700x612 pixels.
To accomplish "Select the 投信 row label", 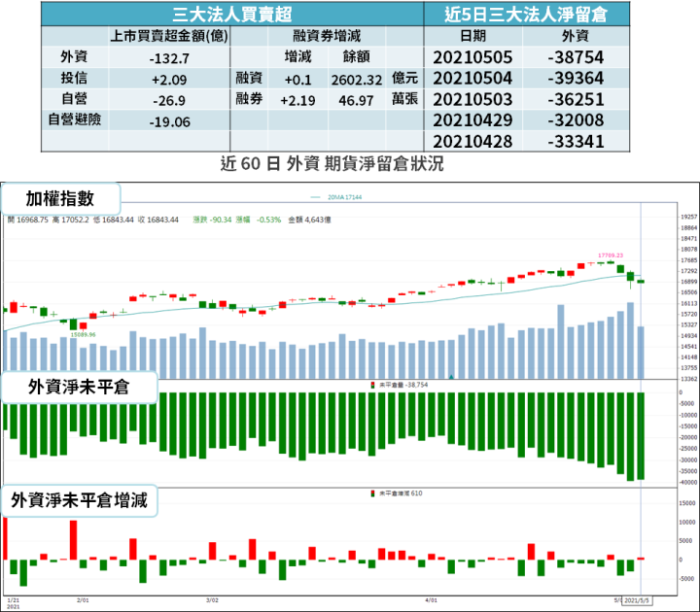I will 74,78.
